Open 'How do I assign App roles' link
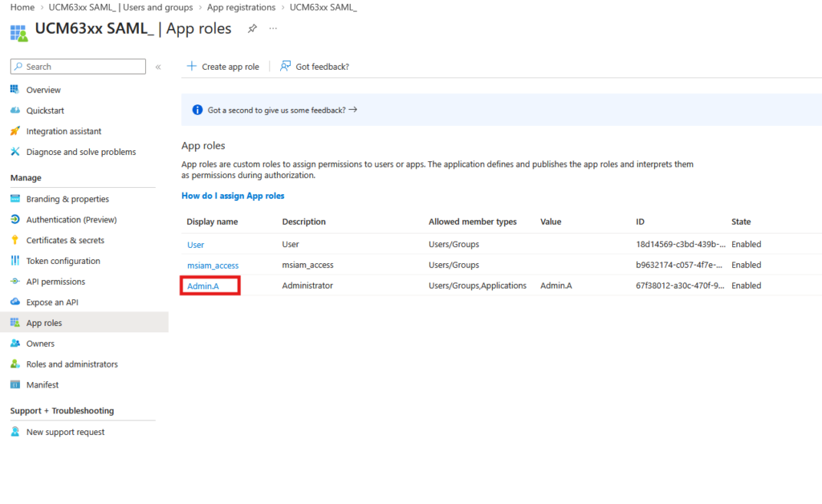The height and width of the screenshot is (504, 822). (x=233, y=195)
